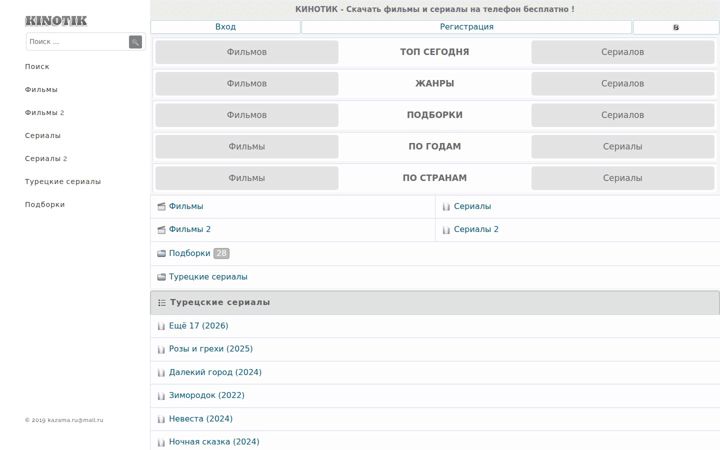720x450 pixels.
Task: Click the search magnifier button
Action: tap(135, 42)
